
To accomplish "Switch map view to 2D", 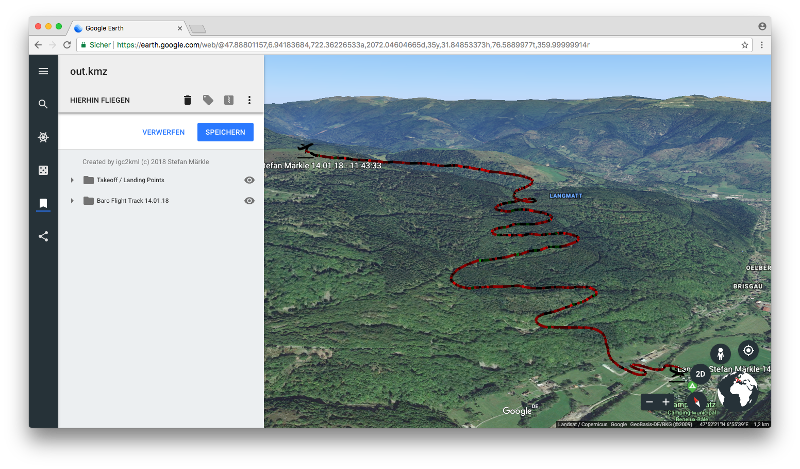I will click(701, 374).
